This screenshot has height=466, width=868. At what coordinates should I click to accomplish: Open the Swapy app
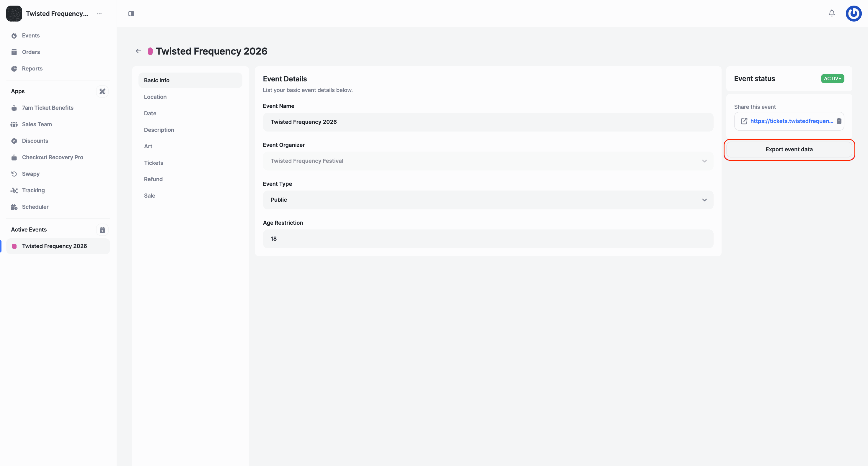[31, 174]
